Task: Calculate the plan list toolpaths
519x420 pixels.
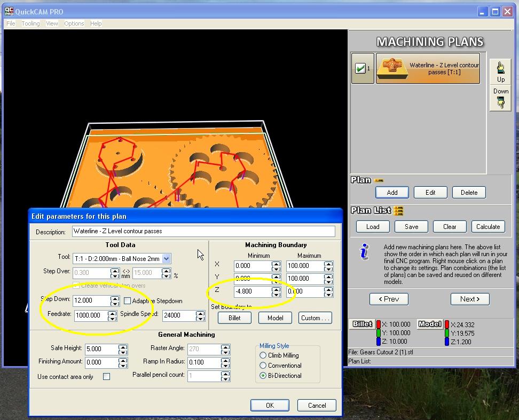Action: coord(488,226)
